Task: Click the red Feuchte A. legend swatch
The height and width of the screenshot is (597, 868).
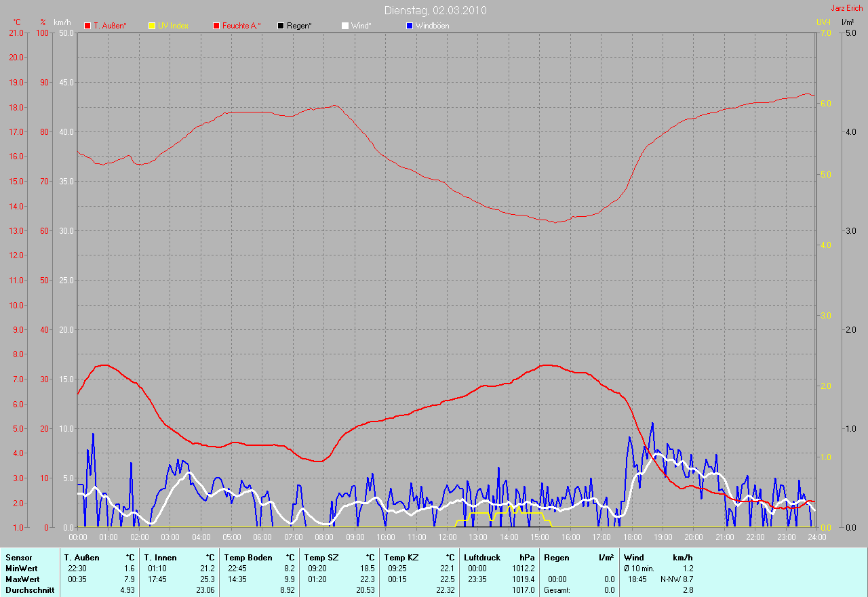Action: pyautogui.click(x=216, y=26)
